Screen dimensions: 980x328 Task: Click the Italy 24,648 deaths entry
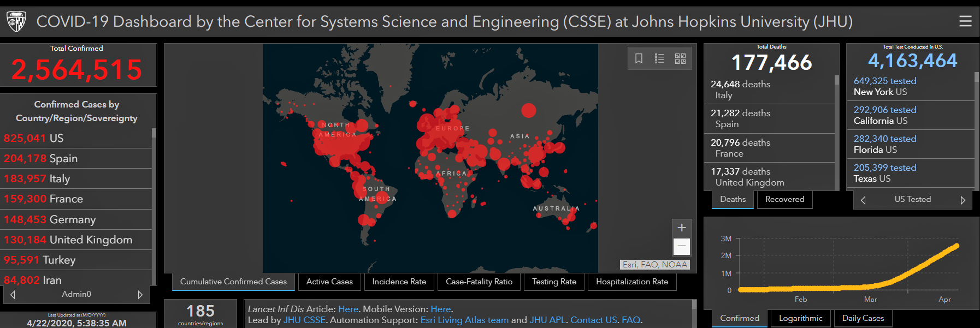pos(769,90)
